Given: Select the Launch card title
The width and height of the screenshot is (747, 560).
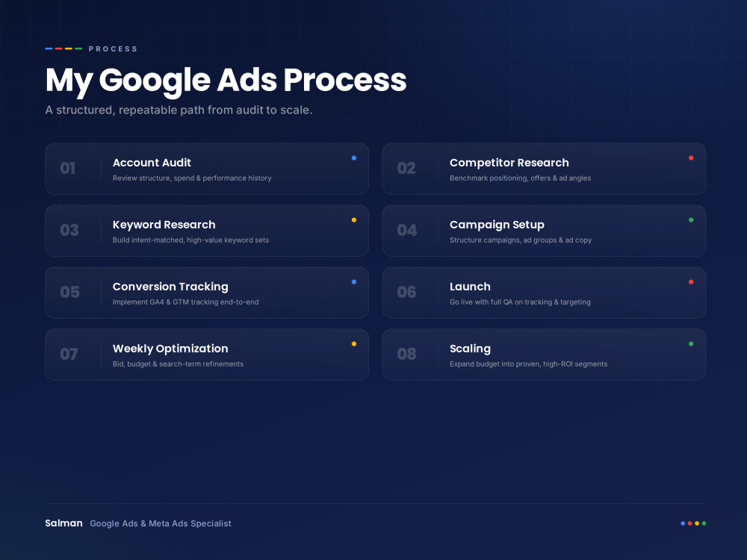Looking at the screenshot, I should click(470, 287).
